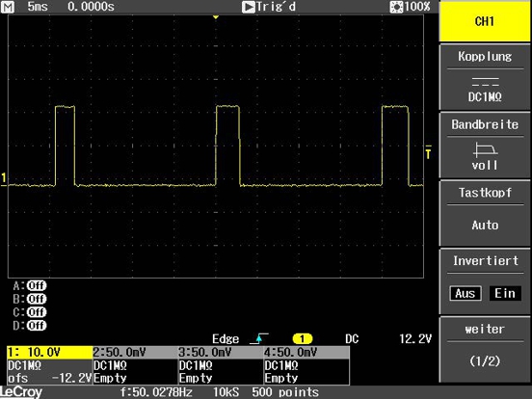
Task: Click the trigger position marker atop grid
Action: click(216, 16)
